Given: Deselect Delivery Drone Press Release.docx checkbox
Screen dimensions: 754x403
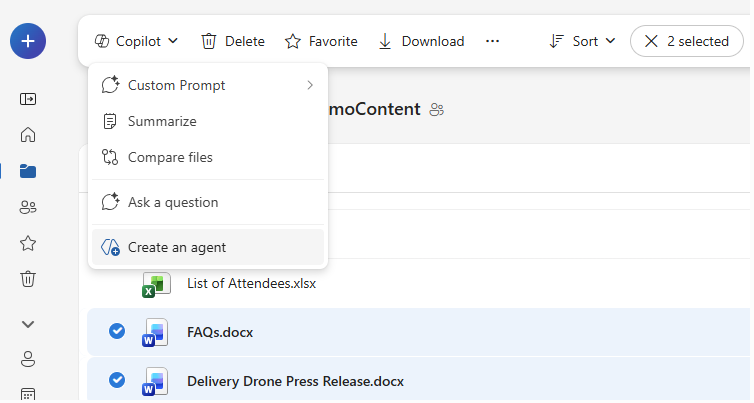Looking at the screenshot, I should 117,380.
